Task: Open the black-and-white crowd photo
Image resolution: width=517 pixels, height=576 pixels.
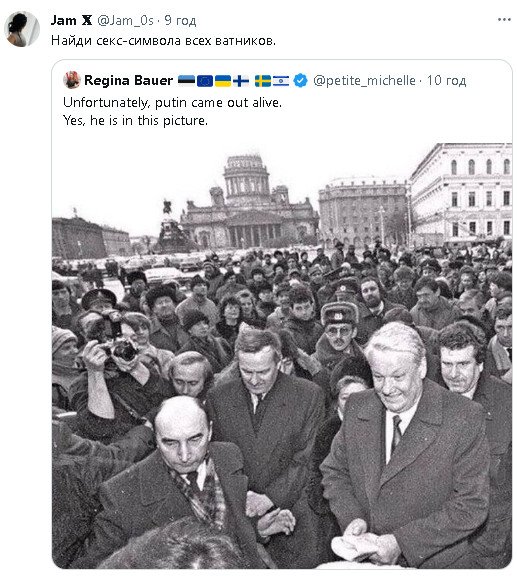Action: (282, 355)
